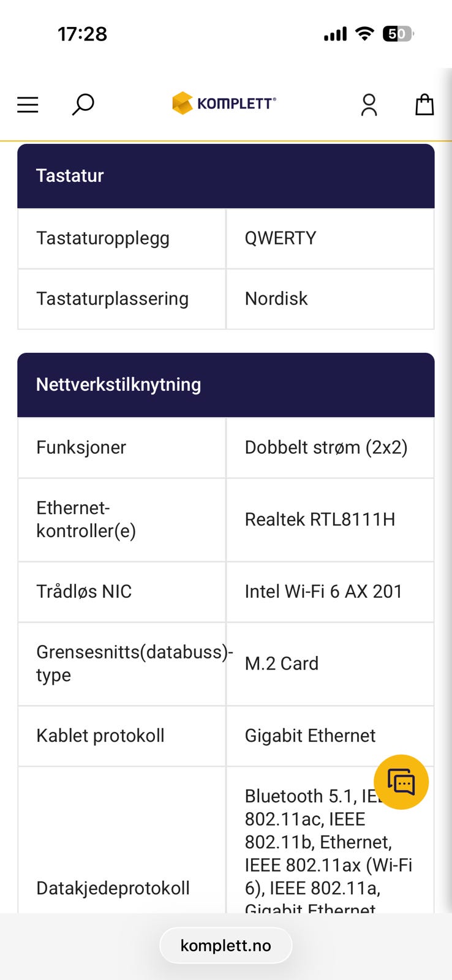Select the Trådløs NIC row label

click(84, 592)
